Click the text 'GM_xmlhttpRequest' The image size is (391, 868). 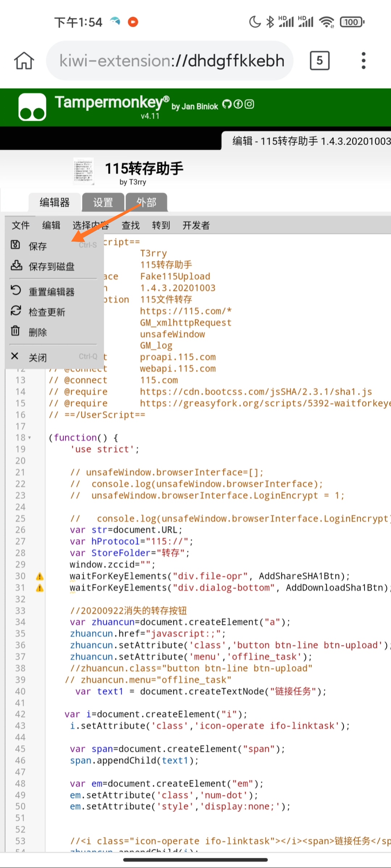[x=186, y=323]
